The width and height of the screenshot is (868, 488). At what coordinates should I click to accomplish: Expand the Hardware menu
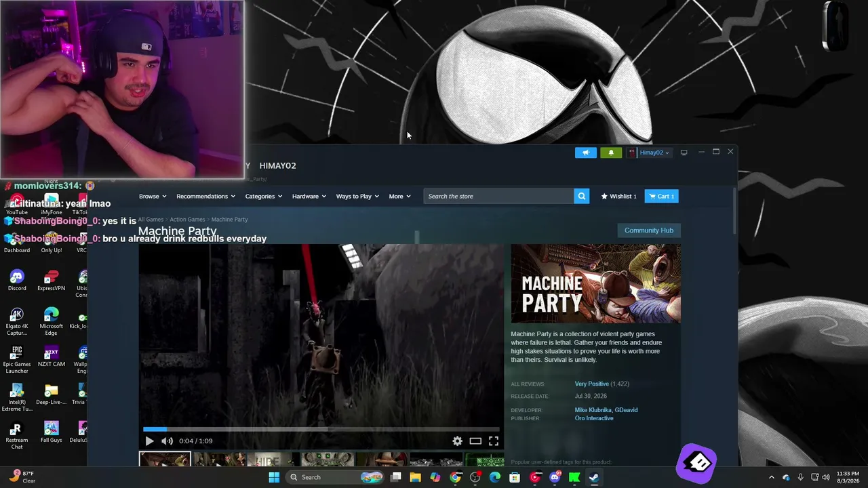tap(309, 196)
